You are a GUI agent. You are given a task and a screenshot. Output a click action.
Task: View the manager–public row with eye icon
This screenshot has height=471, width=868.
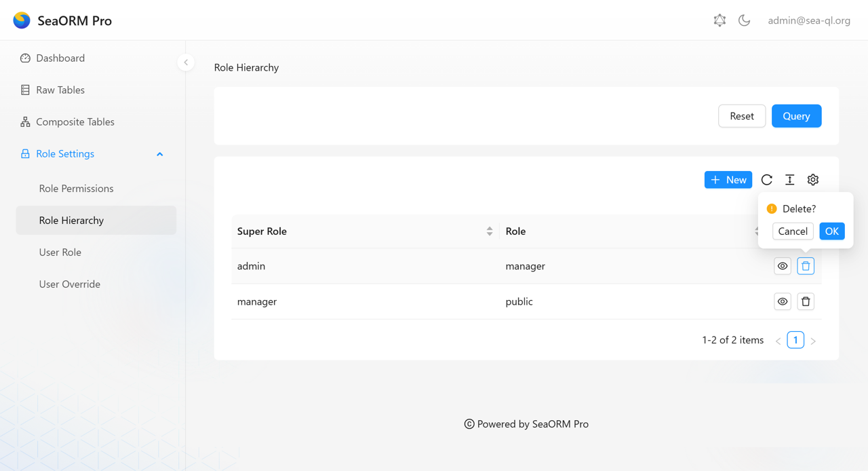tap(783, 301)
